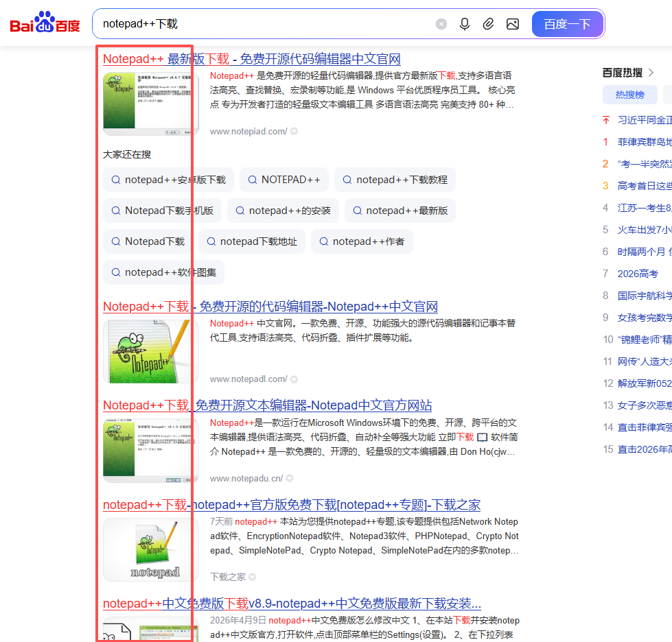Open result Notepad++下载 免费开源文本编辑器-Notepad中文官方网站

[268, 405]
